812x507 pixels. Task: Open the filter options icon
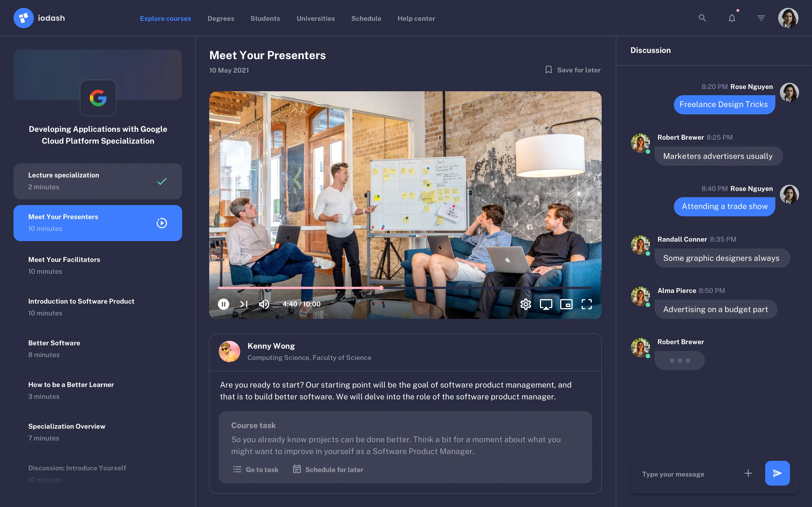point(761,18)
